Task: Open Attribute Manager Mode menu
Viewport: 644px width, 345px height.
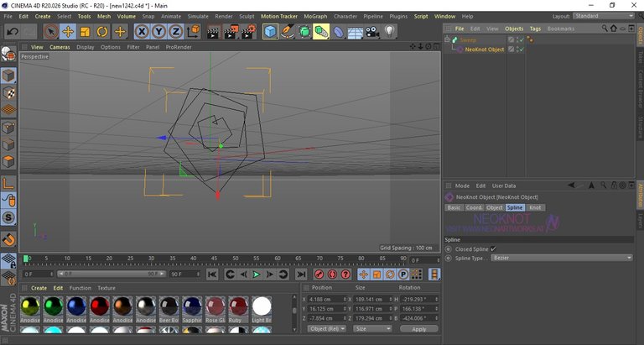Action: coord(462,186)
